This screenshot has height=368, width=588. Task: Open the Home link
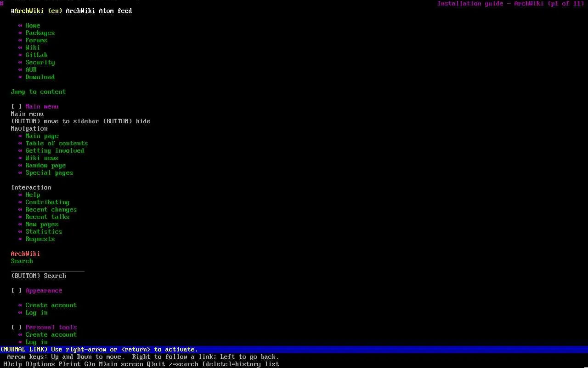click(x=33, y=25)
